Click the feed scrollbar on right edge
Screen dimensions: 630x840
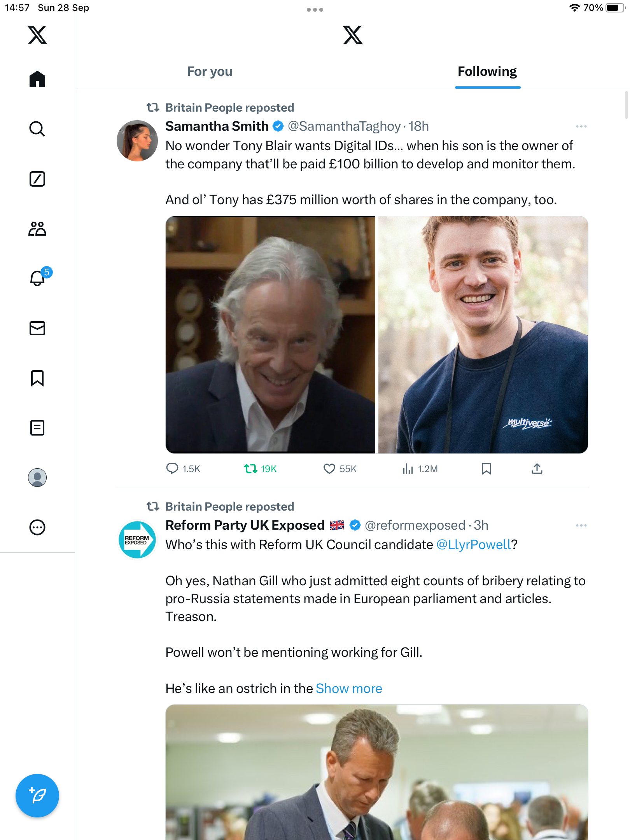[626, 105]
